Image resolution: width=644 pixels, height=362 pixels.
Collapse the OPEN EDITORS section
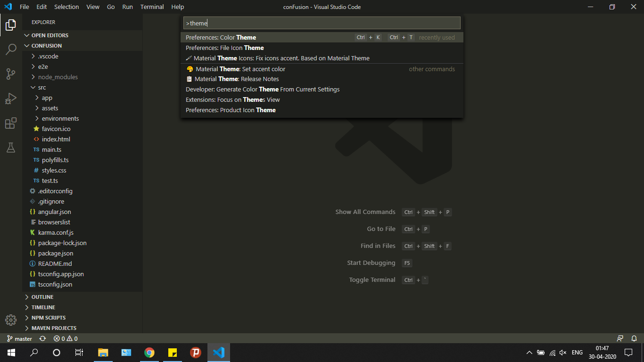[x=83, y=35]
